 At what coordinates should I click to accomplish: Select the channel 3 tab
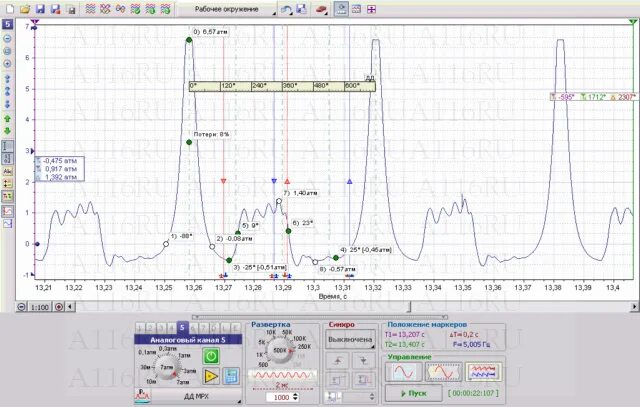click(161, 328)
